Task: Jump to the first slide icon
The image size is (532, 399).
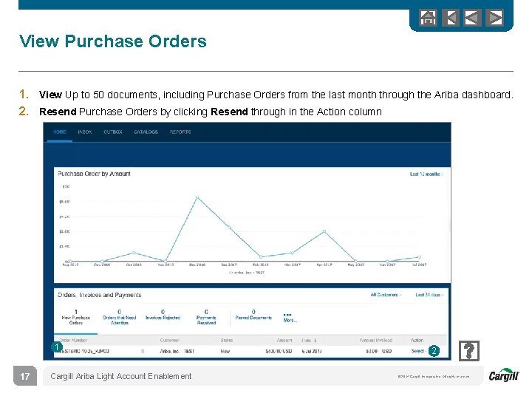Action: tap(450, 18)
